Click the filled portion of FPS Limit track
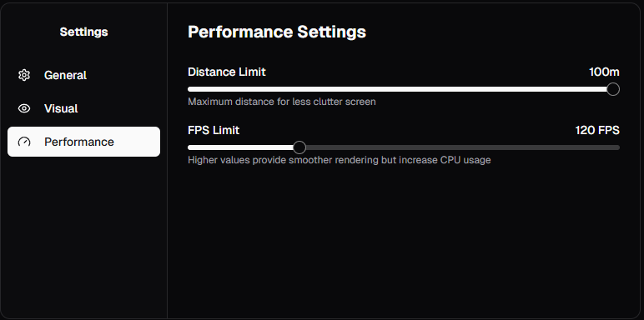Image resolution: width=644 pixels, height=320 pixels. [240, 147]
